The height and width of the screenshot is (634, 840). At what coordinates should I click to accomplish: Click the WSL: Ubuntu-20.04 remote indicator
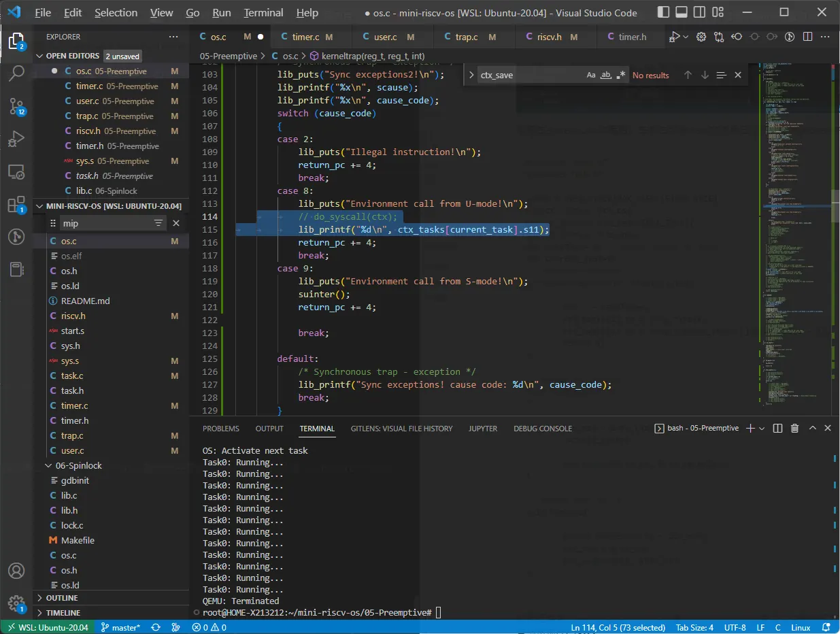[46, 627]
